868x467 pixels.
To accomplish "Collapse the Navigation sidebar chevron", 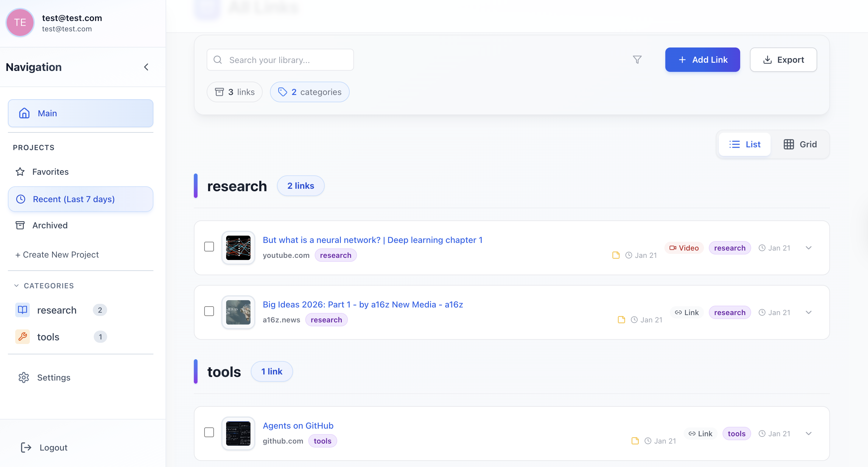I will tap(146, 67).
